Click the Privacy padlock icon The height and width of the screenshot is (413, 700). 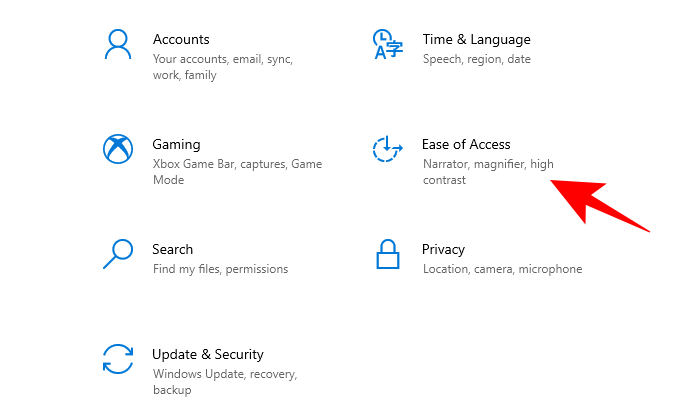[x=387, y=254]
